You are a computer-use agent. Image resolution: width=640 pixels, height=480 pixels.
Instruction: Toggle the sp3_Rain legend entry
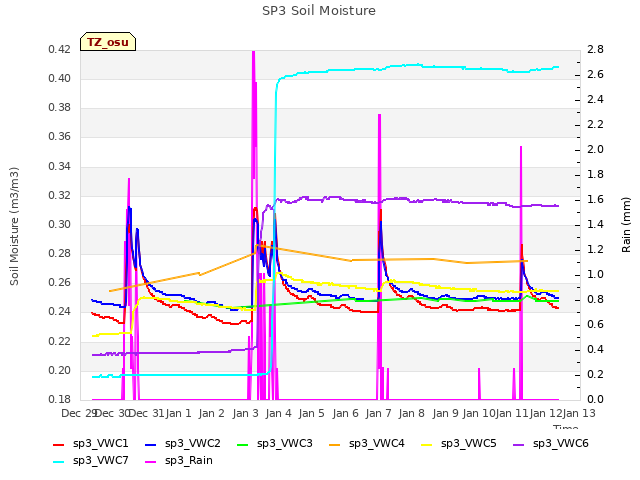coord(179,461)
